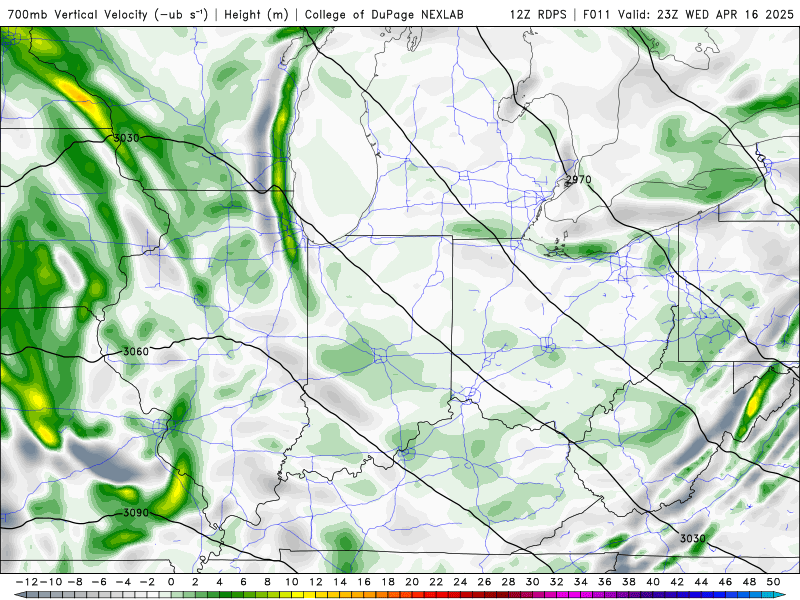Click the 2970 height contour label
The width and height of the screenshot is (800, 600).
(579, 180)
